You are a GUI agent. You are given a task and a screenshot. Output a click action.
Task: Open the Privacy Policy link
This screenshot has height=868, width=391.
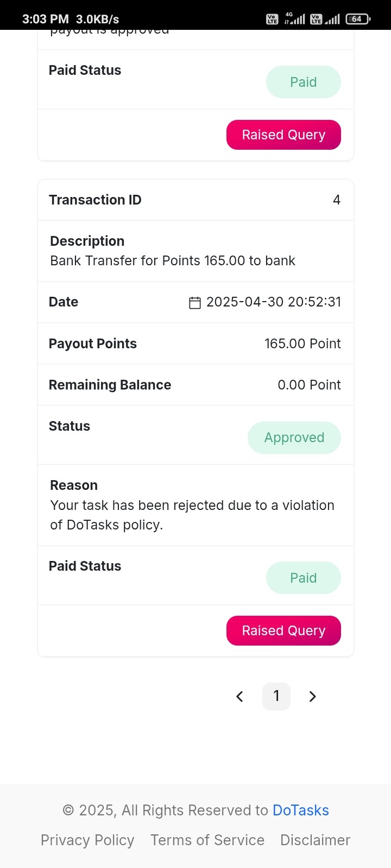point(87,840)
